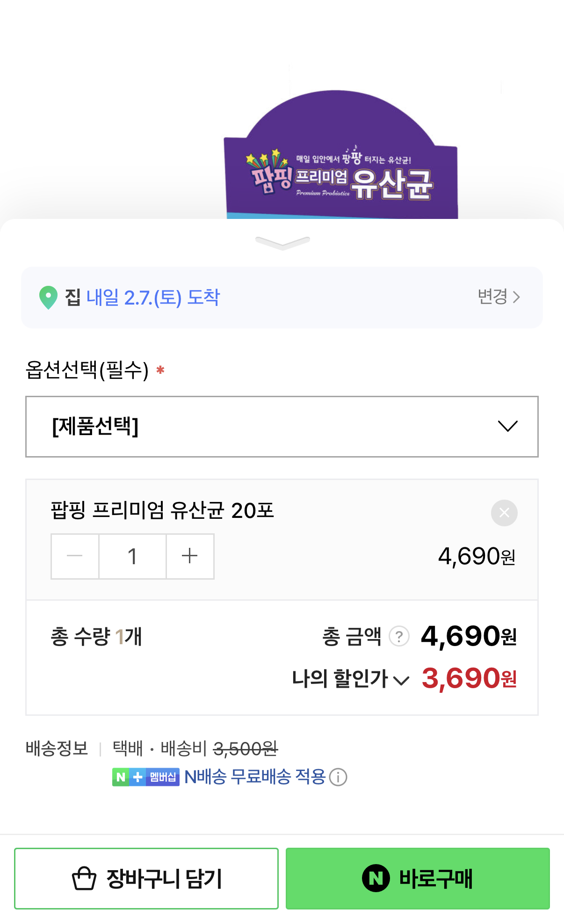The width and height of the screenshot is (564, 924).
Task: Open N배송 무료배송 info icon
Action: coord(338,777)
